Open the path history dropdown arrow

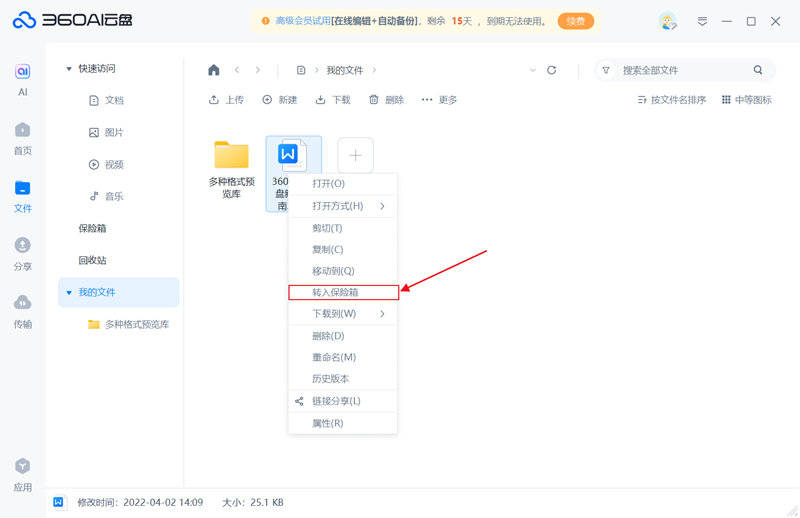532,70
